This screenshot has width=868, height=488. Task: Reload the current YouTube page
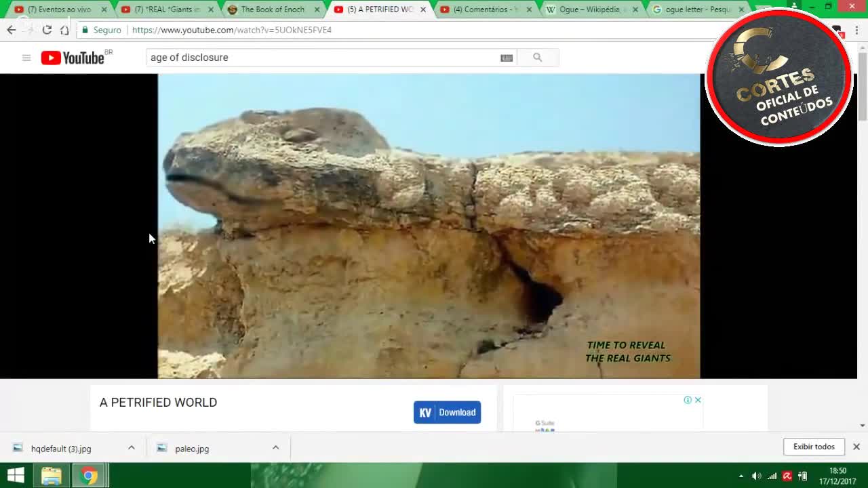(x=47, y=30)
